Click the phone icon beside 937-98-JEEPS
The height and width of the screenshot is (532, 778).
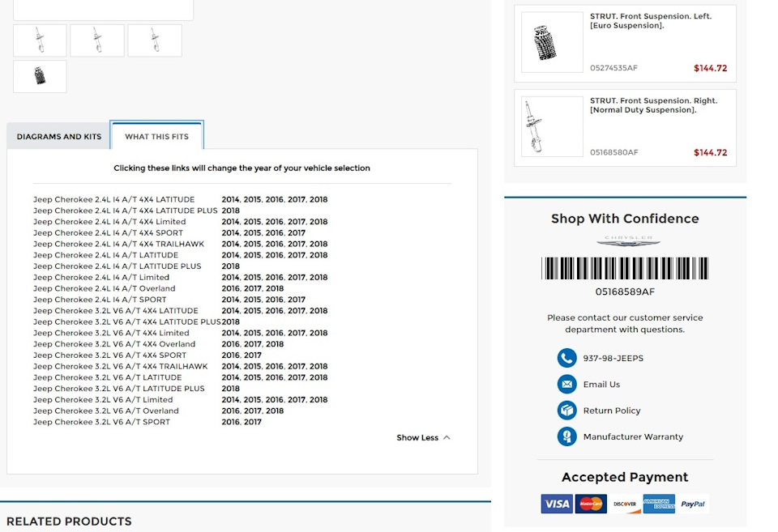click(566, 358)
